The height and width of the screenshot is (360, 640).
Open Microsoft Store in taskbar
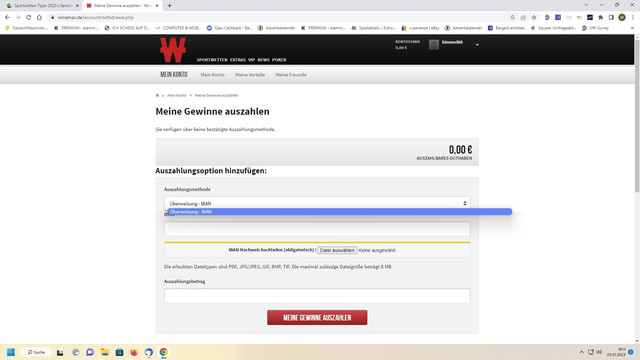(119, 352)
